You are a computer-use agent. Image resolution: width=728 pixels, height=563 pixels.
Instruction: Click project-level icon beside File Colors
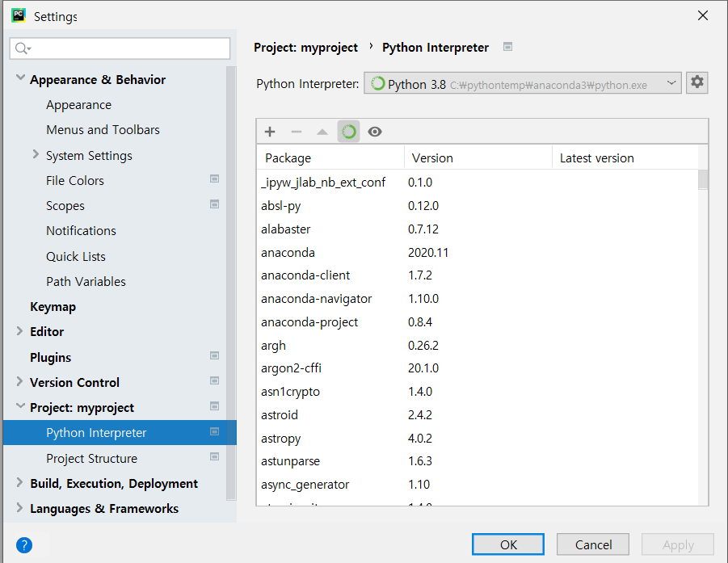(x=214, y=179)
